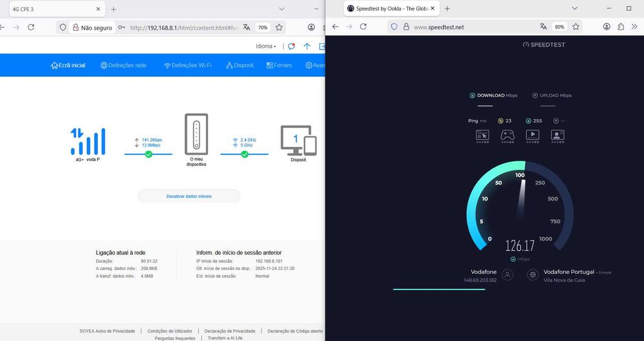This screenshot has height=341, width=644.
Task: Click the DOWNLOAD Mbps label
Action: pos(494,95)
